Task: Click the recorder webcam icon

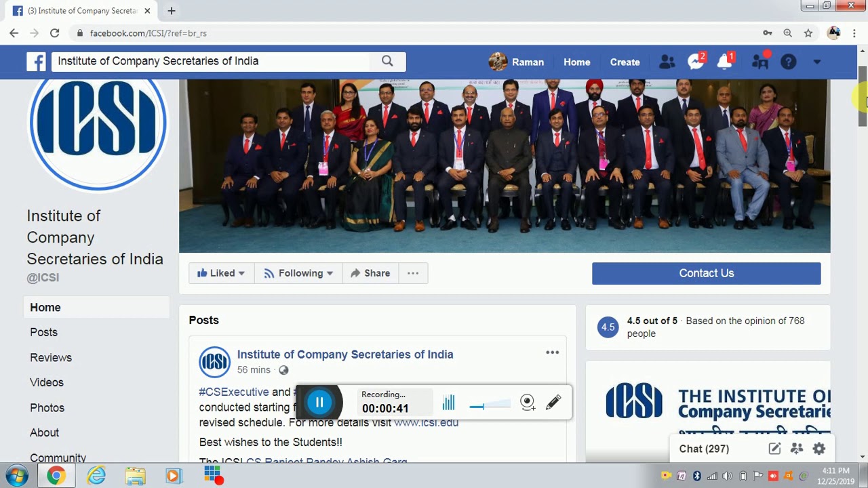Action: [528, 403]
